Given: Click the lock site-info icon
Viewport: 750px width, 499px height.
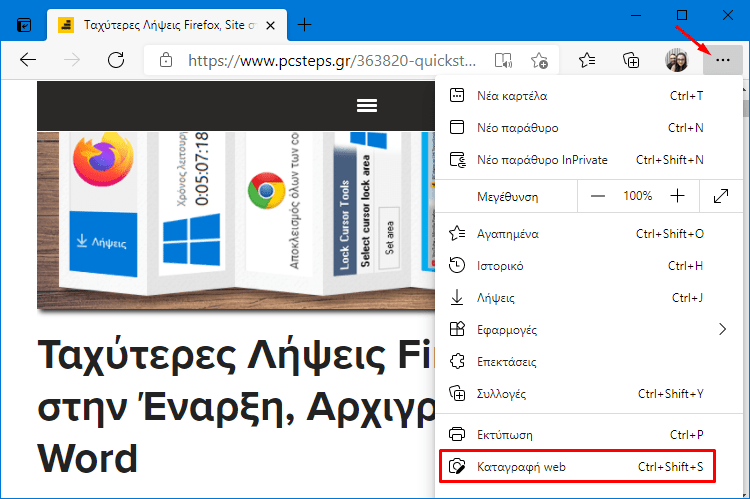Looking at the screenshot, I should pyautogui.click(x=165, y=60).
